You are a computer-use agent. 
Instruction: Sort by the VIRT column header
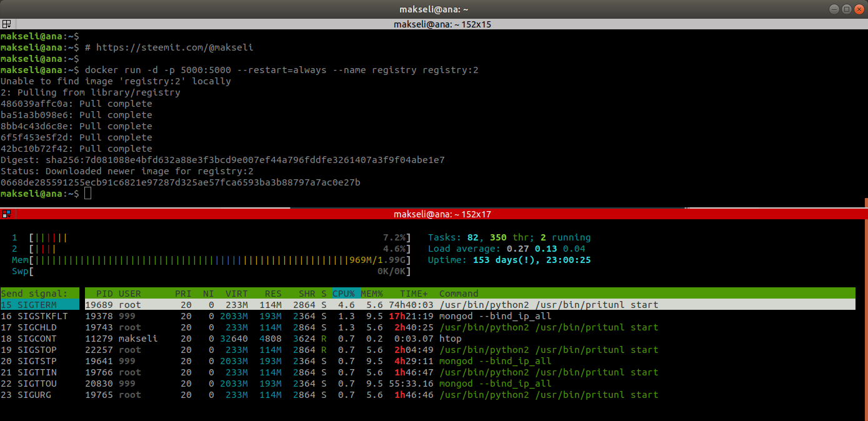point(236,294)
